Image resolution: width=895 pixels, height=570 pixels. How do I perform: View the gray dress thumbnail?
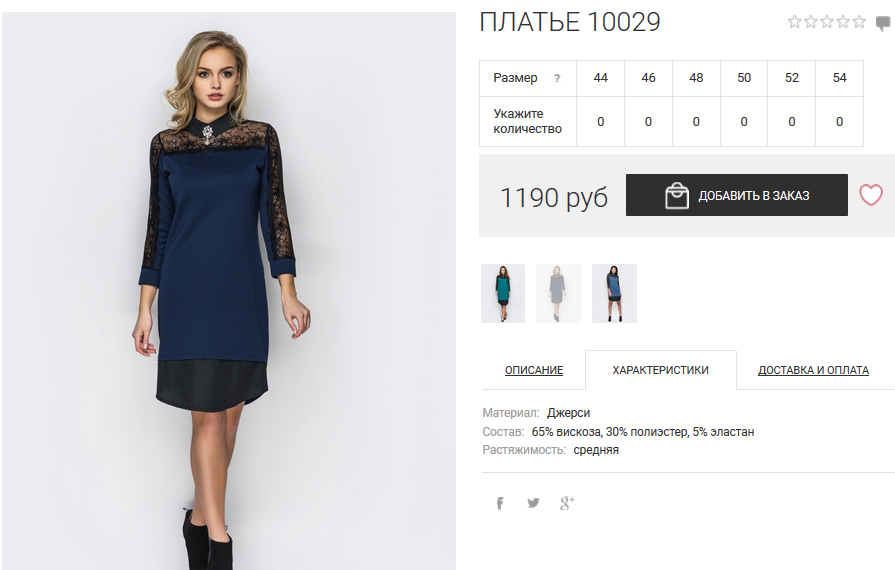[x=558, y=293]
